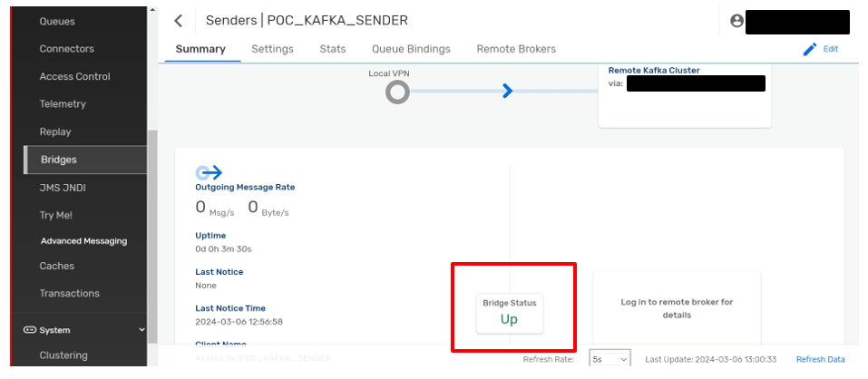Select the Remote Brokers tab

516,49
